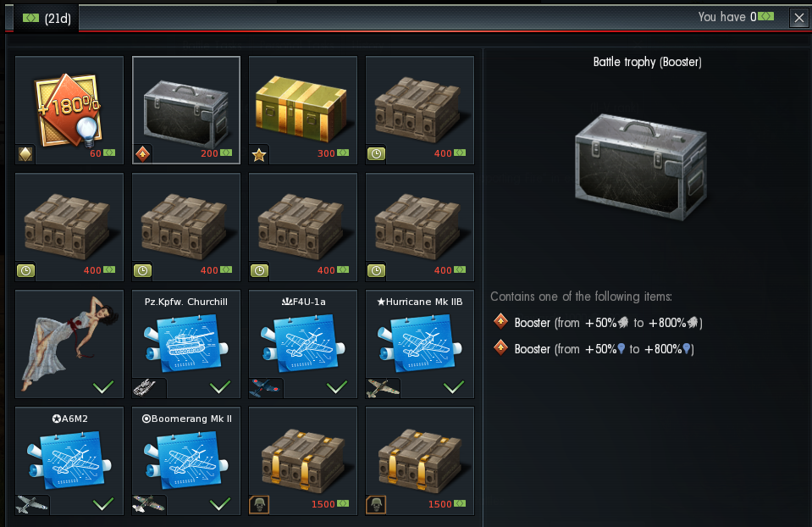Select first timed crate in second row
The height and width of the screenshot is (527, 812).
click(69, 227)
